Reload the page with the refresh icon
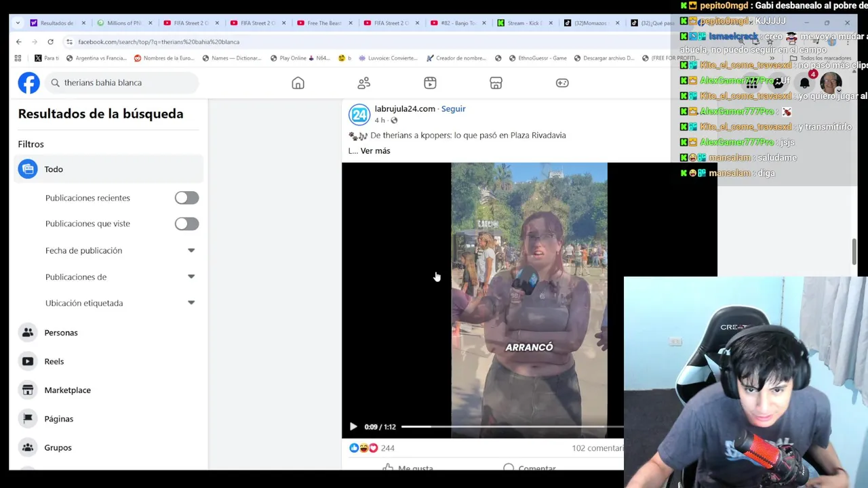Viewport: 868px width, 488px height. 50,41
